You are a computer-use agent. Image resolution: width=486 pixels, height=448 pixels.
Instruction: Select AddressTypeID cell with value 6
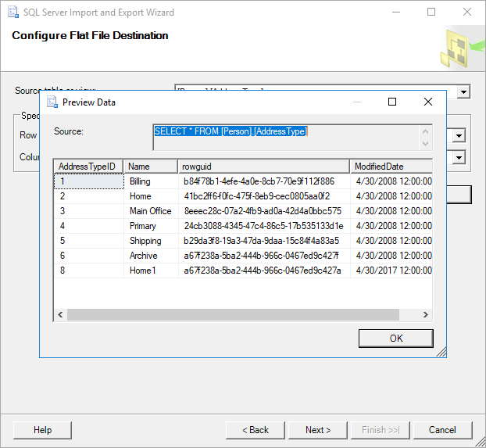pyautogui.click(x=89, y=256)
